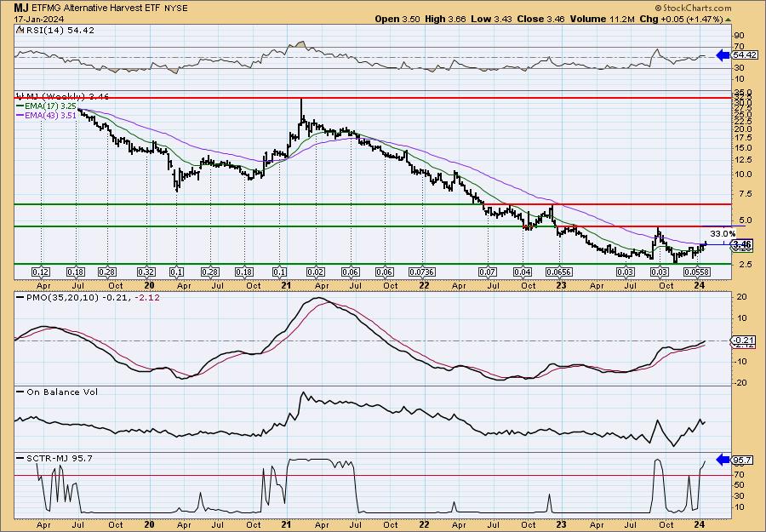Click year 24 label below price chart
The height and width of the screenshot is (532, 766).
pos(699,286)
